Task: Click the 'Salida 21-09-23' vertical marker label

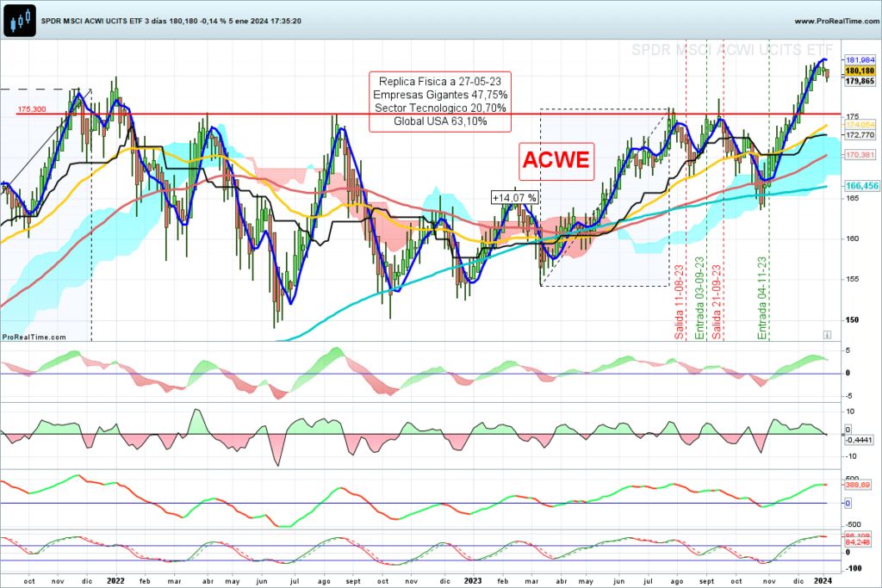Action: point(717,302)
